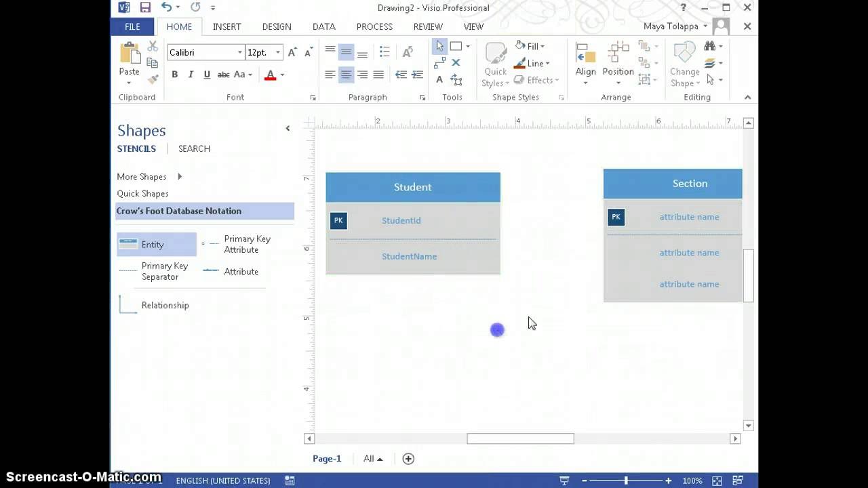Click the SEARCH link in Shapes pane

point(194,148)
